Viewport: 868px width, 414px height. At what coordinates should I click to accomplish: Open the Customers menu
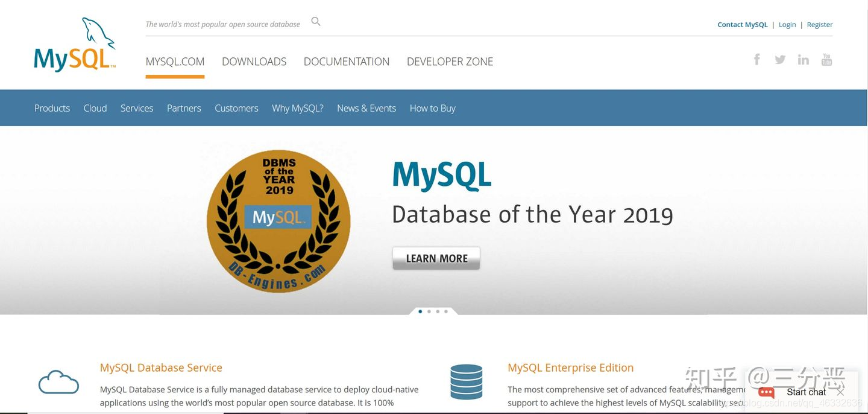point(236,108)
